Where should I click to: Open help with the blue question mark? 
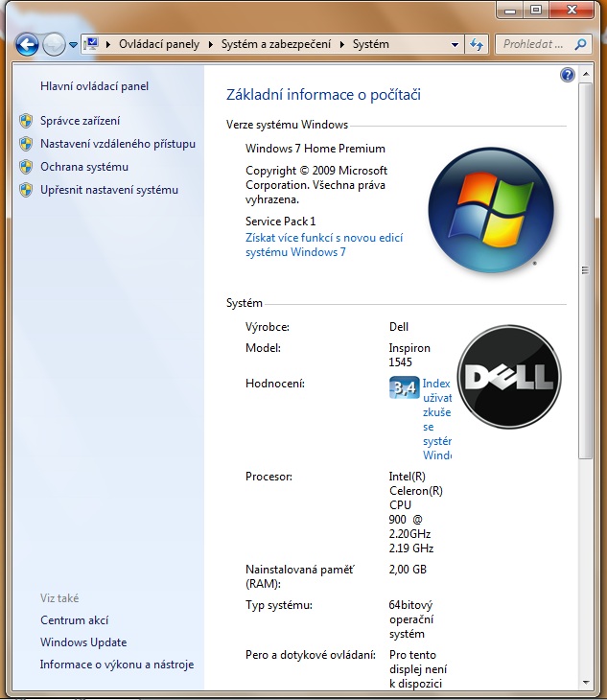click(x=568, y=75)
